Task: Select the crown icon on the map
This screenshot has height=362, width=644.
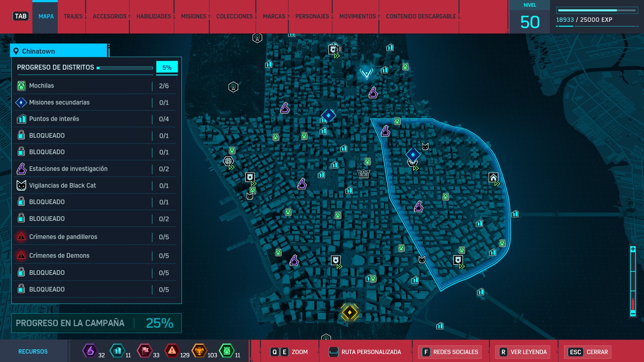Action: pyautogui.click(x=364, y=174)
